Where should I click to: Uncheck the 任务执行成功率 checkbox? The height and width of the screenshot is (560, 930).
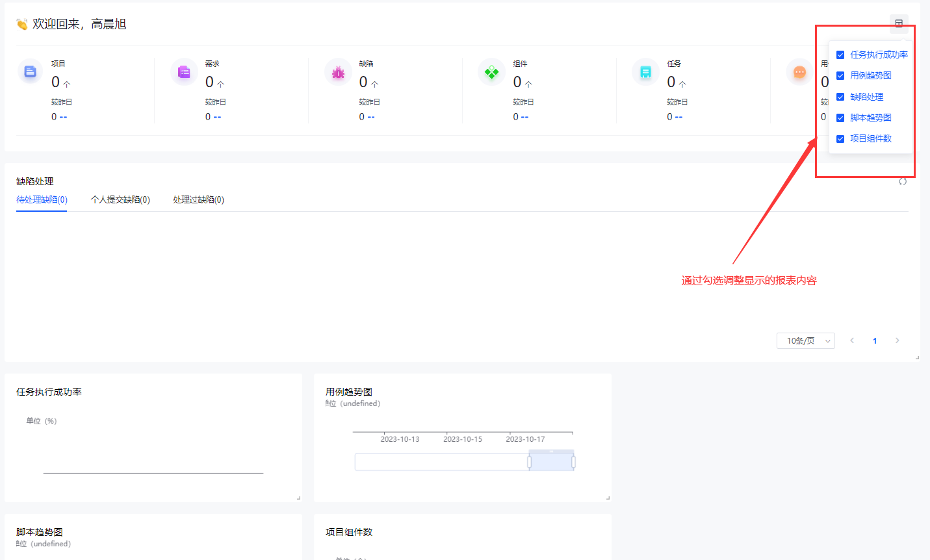click(x=840, y=55)
